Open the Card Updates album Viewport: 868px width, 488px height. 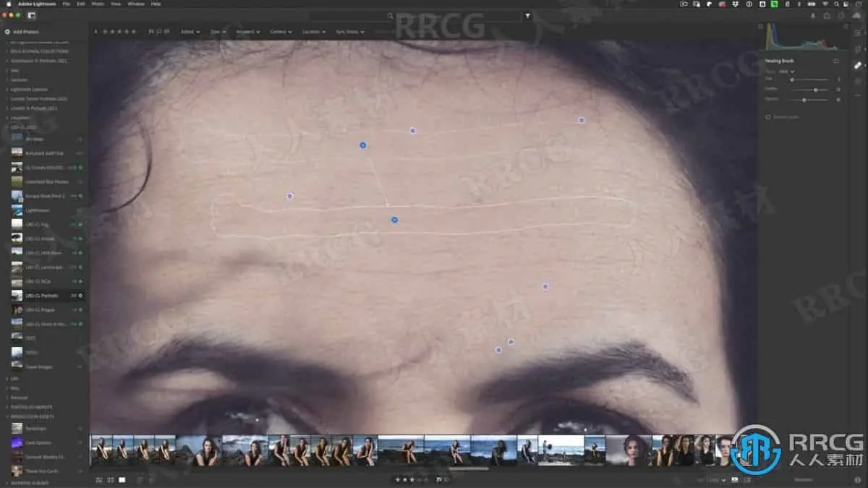[x=43, y=442]
